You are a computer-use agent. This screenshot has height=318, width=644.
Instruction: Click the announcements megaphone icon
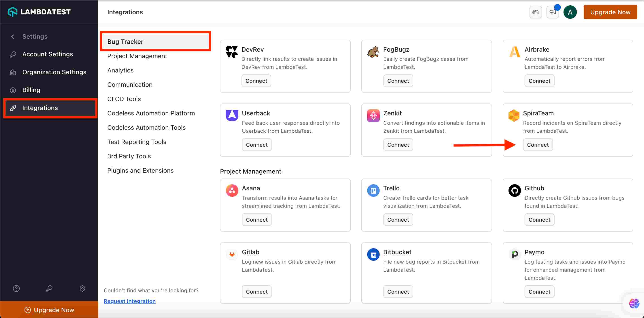(x=553, y=12)
